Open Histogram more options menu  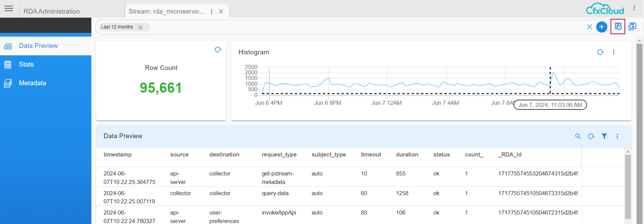(613, 52)
